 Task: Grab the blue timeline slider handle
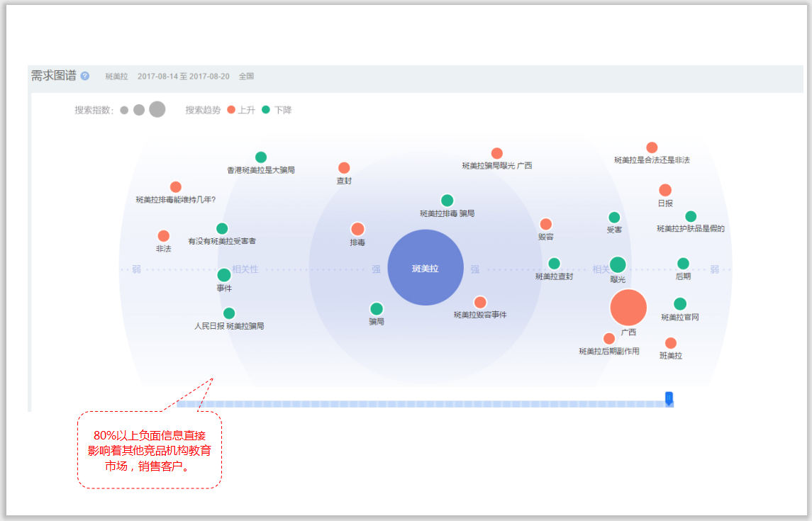pos(669,398)
